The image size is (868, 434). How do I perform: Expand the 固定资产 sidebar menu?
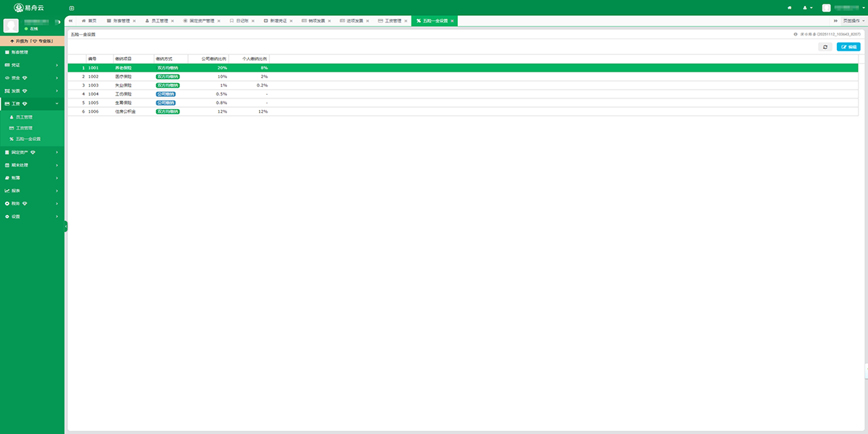coord(32,153)
